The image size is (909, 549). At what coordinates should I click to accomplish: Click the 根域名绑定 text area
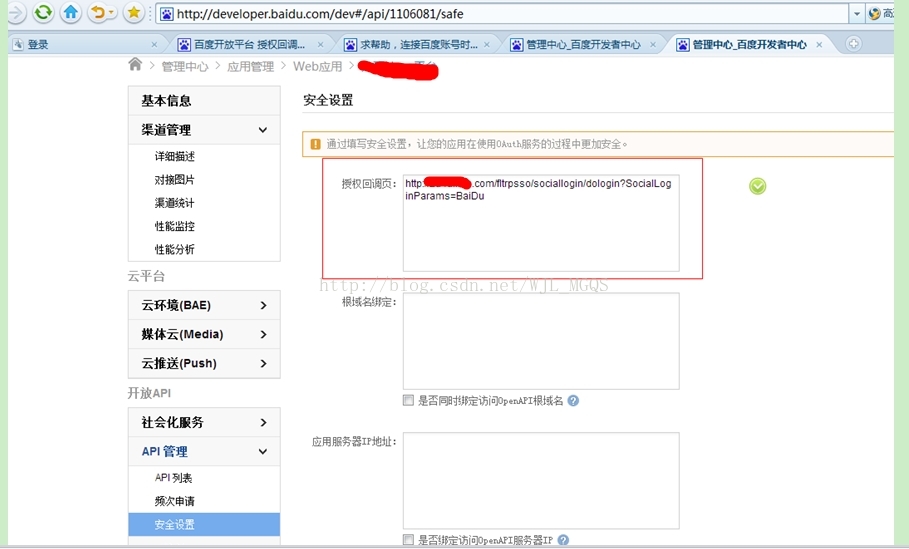point(541,341)
